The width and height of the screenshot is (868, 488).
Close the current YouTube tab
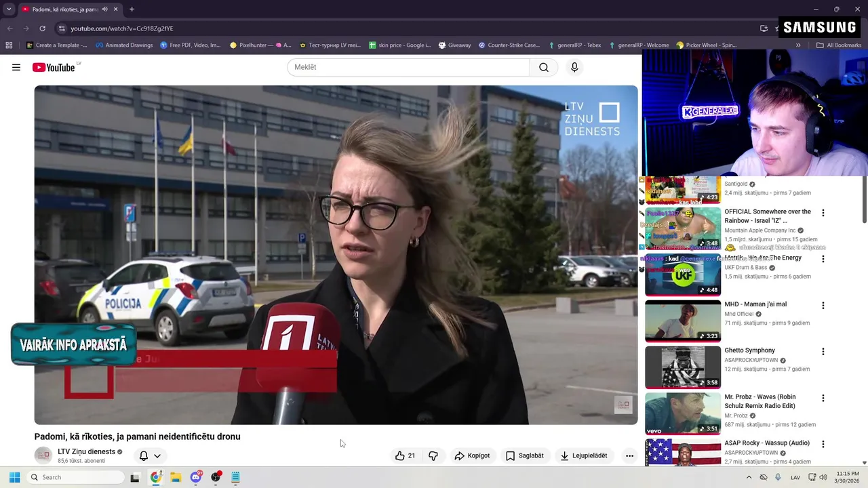point(115,9)
